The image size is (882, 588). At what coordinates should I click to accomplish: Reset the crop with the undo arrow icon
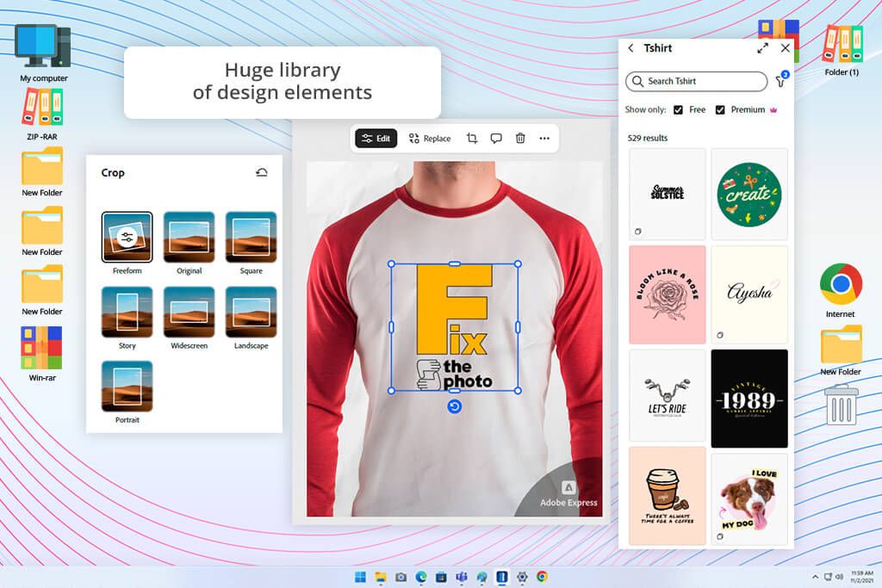pos(262,172)
